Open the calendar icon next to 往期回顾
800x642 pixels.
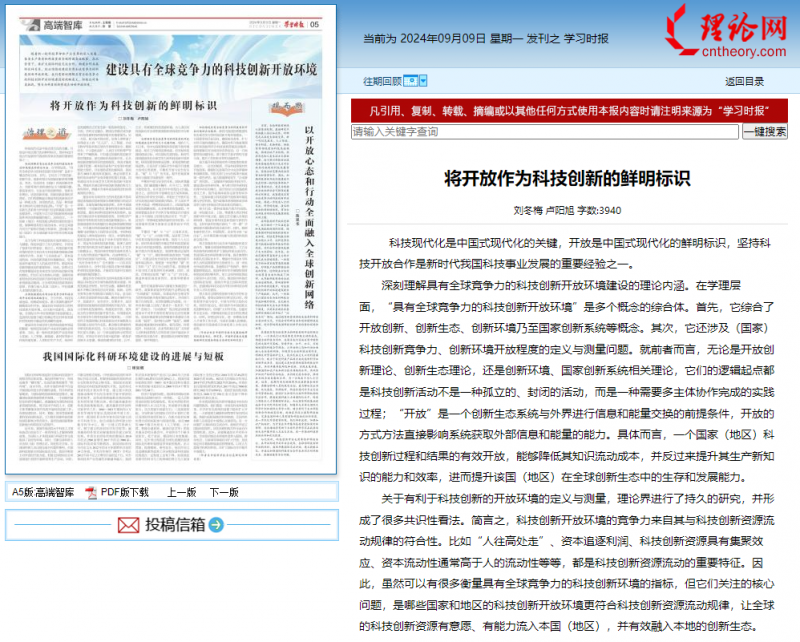tap(410, 81)
